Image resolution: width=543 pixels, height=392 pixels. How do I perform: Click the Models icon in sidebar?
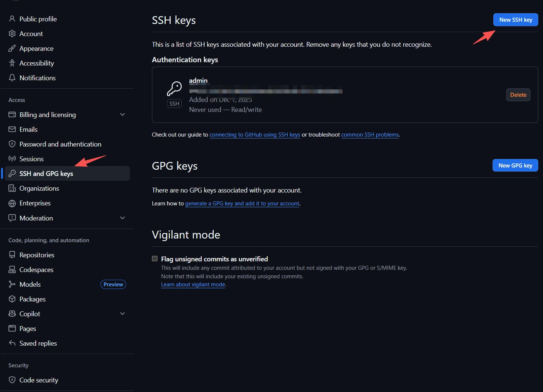pos(12,284)
